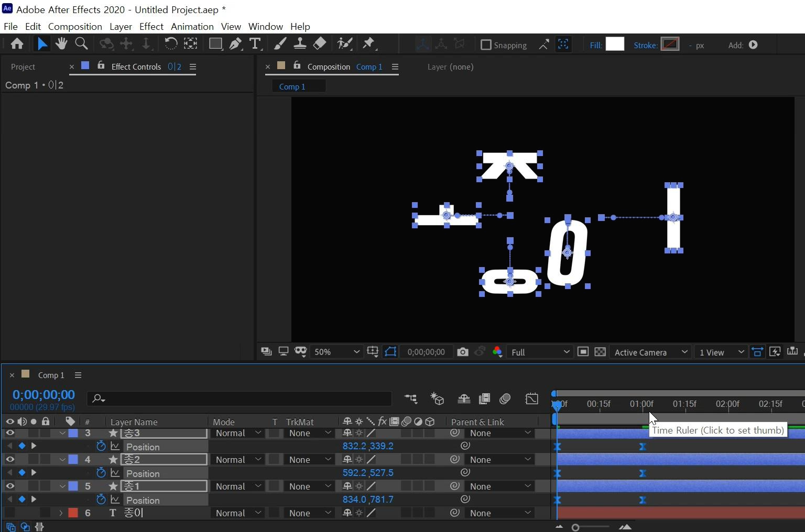The width and height of the screenshot is (805, 532).
Task: Open the Graph Editor icon
Action: coord(531,399)
